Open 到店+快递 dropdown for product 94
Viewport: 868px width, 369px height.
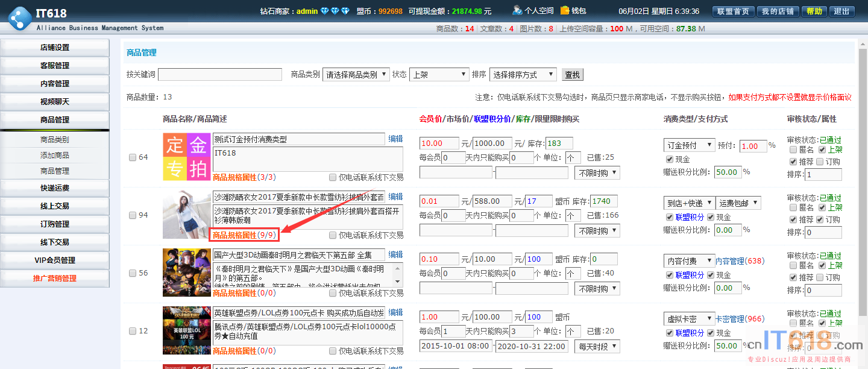point(690,203)
